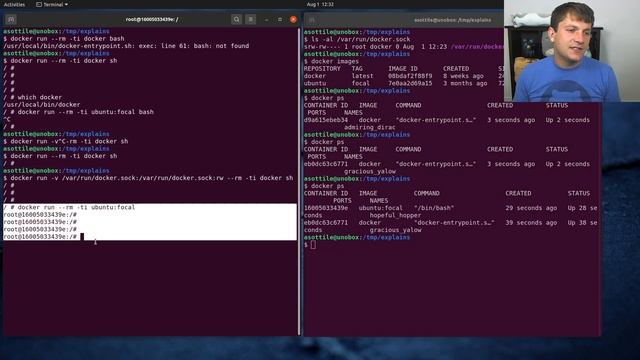The width and height of the screenshot is (640, 360).
Task: Click right terminal title 'asottile@unobox: /tmp/explains'
Action: [x=452, y=20]
